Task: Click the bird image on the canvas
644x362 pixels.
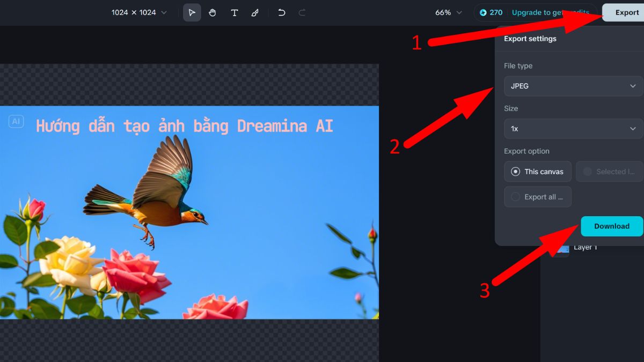Action: 146,191
